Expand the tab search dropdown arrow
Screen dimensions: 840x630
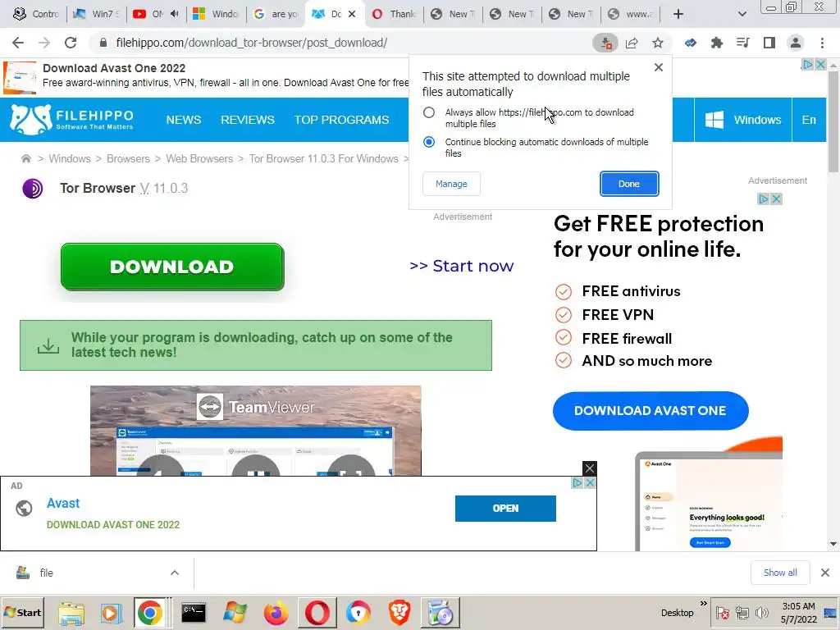(742, 14)
